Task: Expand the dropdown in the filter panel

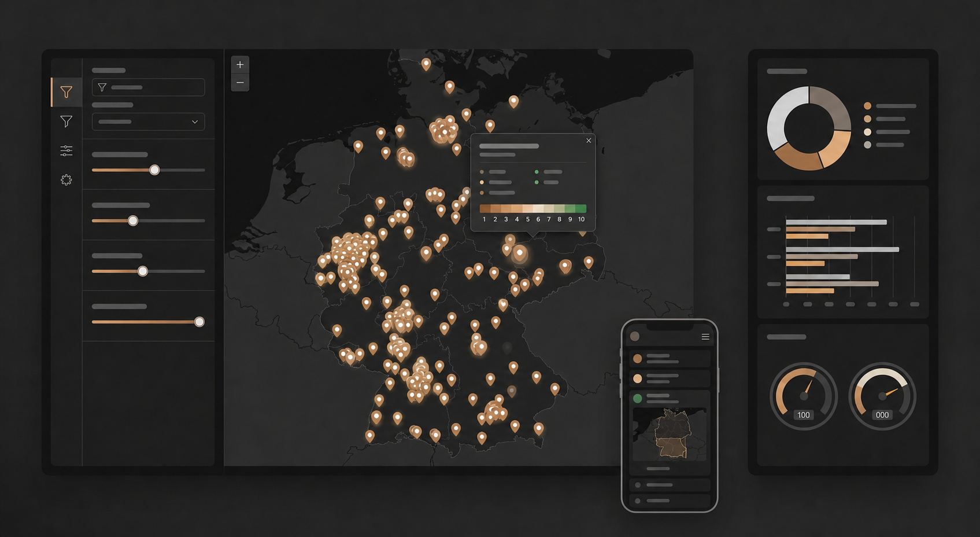Action: [148, 122]
